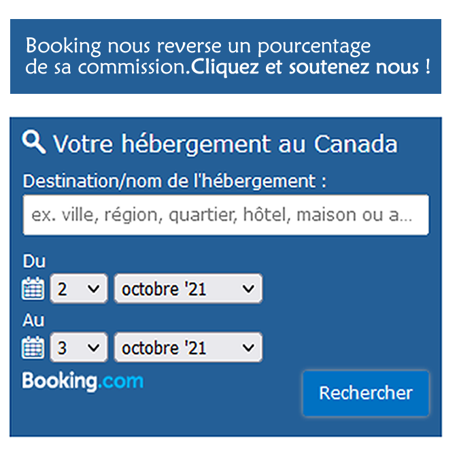This screenshot has height=476, width=476.
Task: Click the "Votre hébergement au Canada" heading
Action: (x=225, y=144)
